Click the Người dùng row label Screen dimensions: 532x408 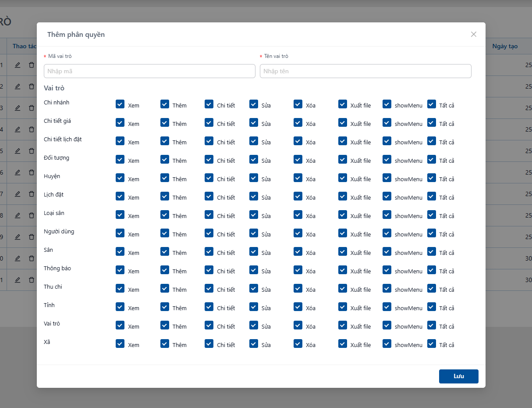(59, 232)
